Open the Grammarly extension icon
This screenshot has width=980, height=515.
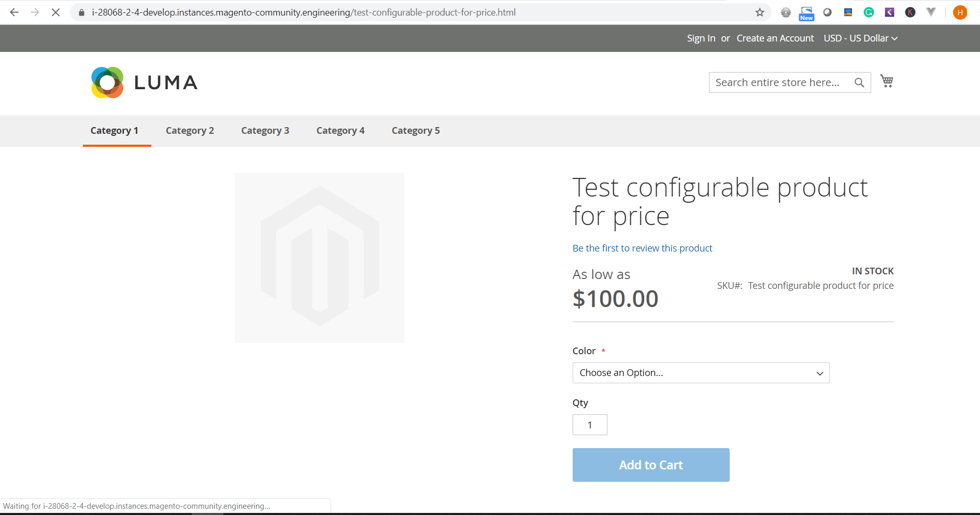(869, 12)
